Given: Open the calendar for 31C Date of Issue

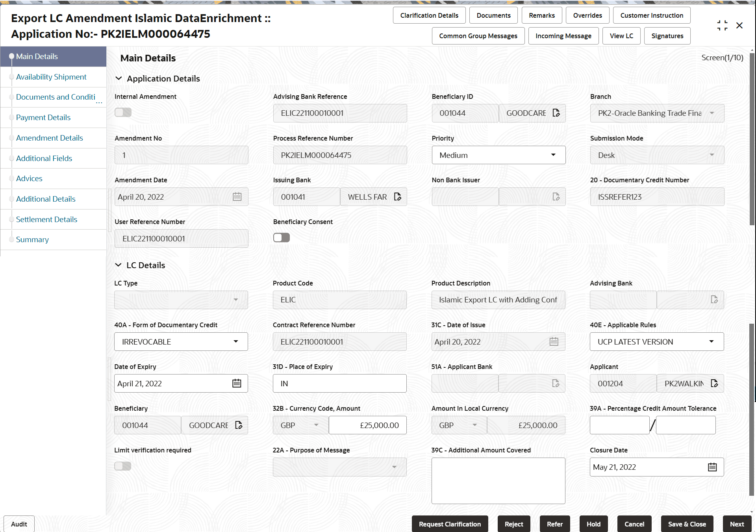Looking at the screenshot, I should coord(554,341).
